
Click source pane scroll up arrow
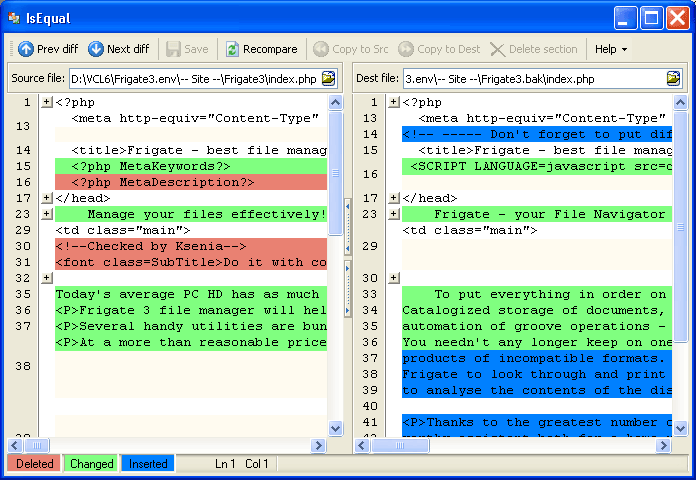336,103
